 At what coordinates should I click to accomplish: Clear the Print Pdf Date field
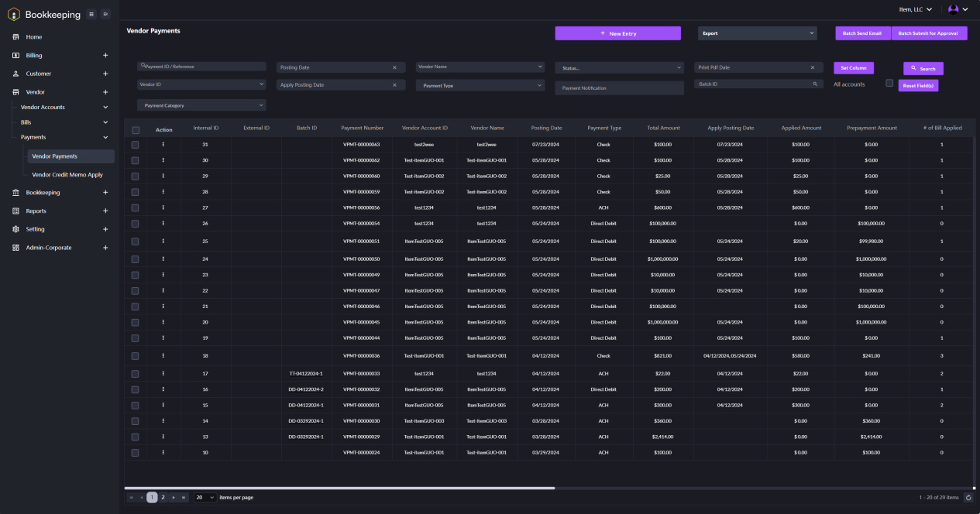pyautogui.click(x=812, y=67)
